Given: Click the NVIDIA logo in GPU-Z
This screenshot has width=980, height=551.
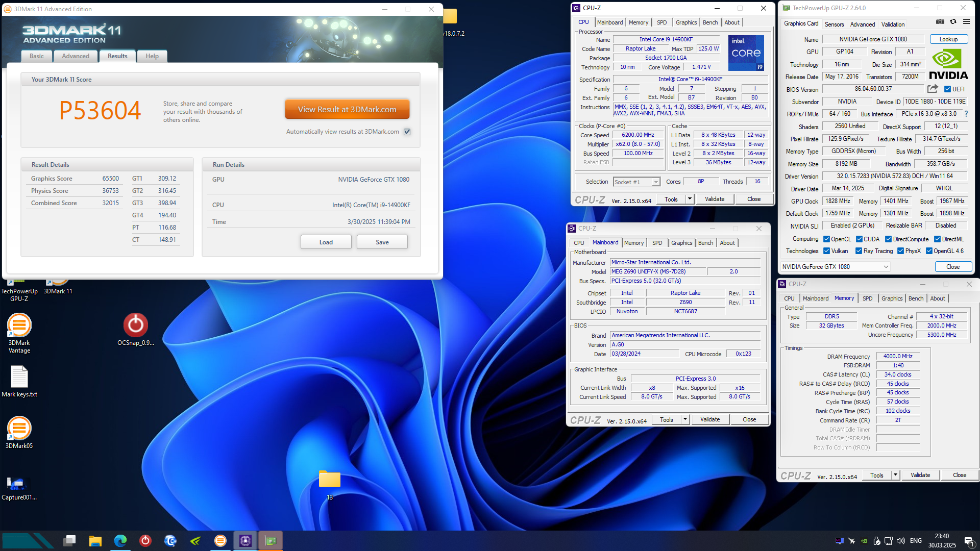Looking at the screenshot, I should tap(948, 64).
